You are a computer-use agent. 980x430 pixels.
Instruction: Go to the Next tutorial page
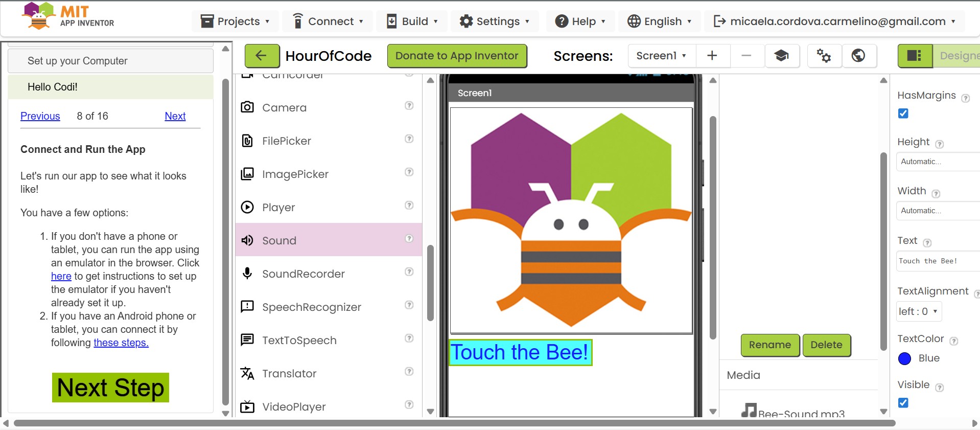[x=175, y=116]
